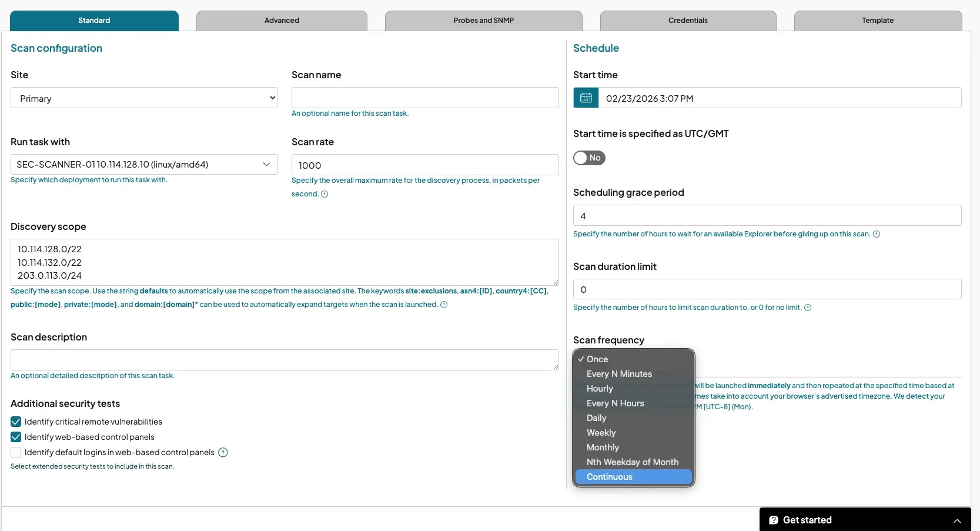The height and width of the screenshot is (531, 980).
Task: Click help icon beside default logins option
Action: (x=223, y=452)
